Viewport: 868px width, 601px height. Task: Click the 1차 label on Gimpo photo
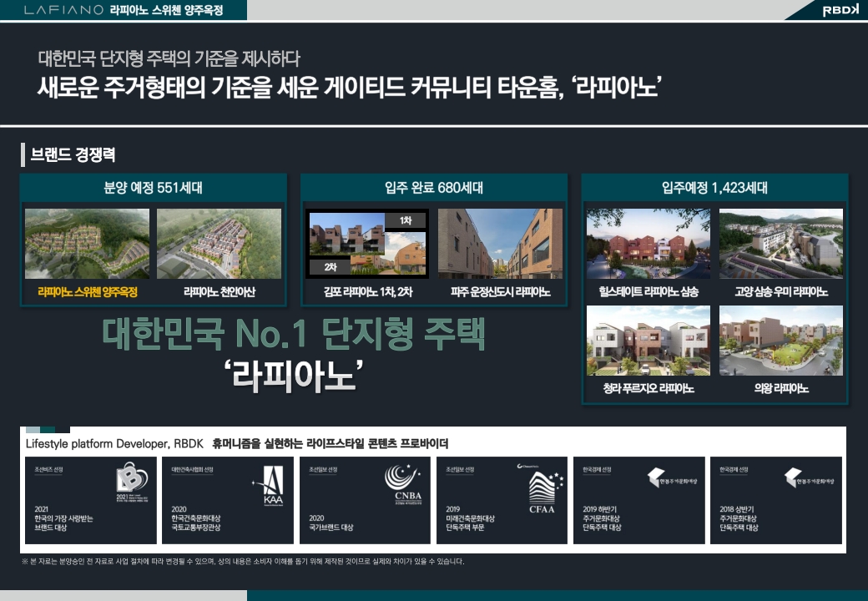pyautogui.click(x=406, y=220)
